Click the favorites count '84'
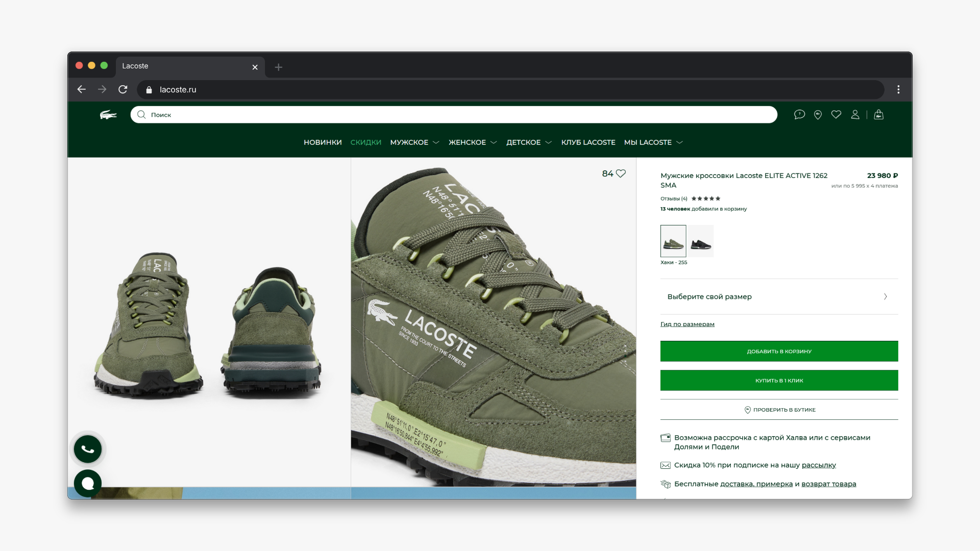980x551 pixels. point(607,173)
